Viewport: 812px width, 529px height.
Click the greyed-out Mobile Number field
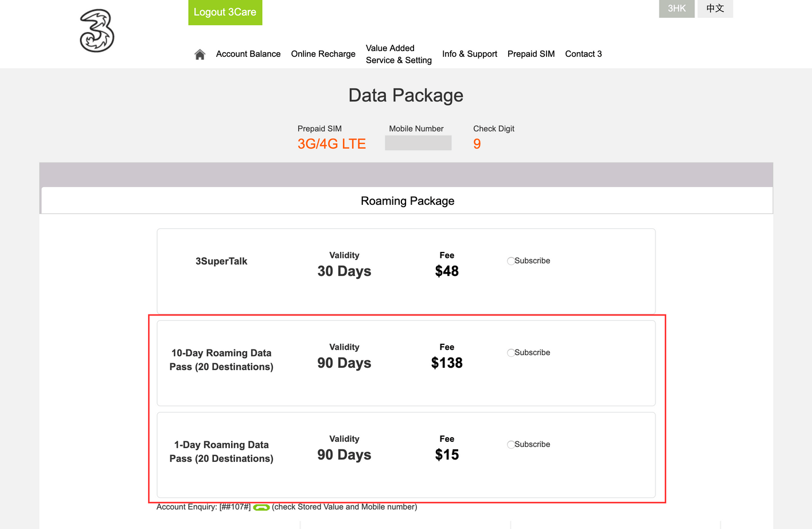pyautogui.click(x=418, y=143)
